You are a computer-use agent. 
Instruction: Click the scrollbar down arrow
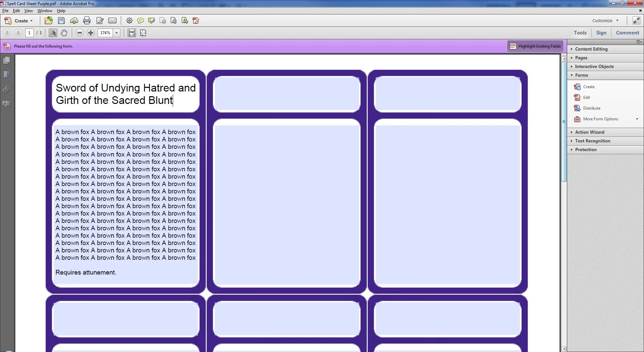click(564, 349)
